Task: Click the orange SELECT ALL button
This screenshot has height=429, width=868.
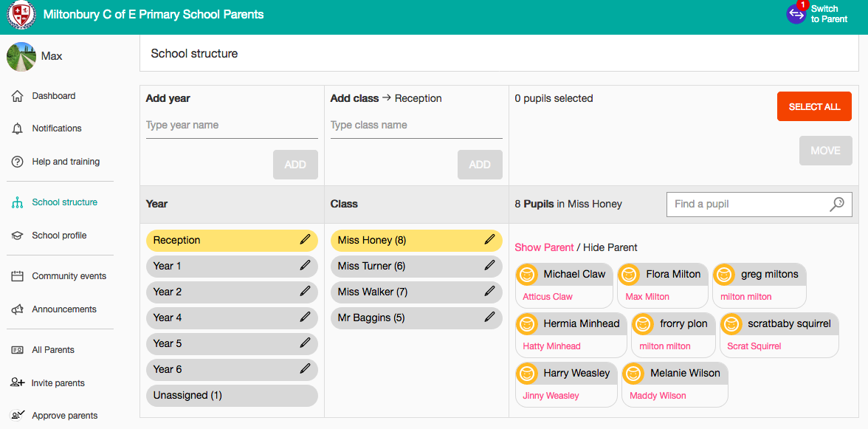Action: [814, 107]
